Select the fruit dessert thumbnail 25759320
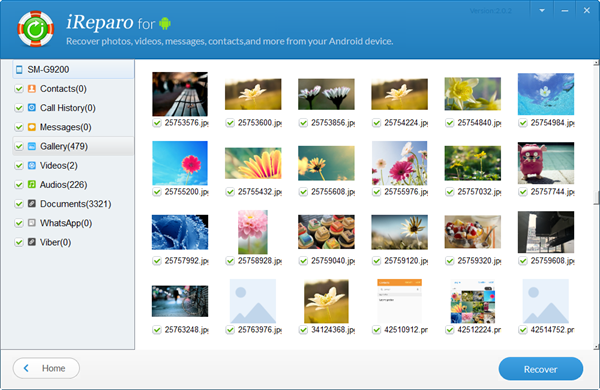The image size is (600, 390). [473, 232]
